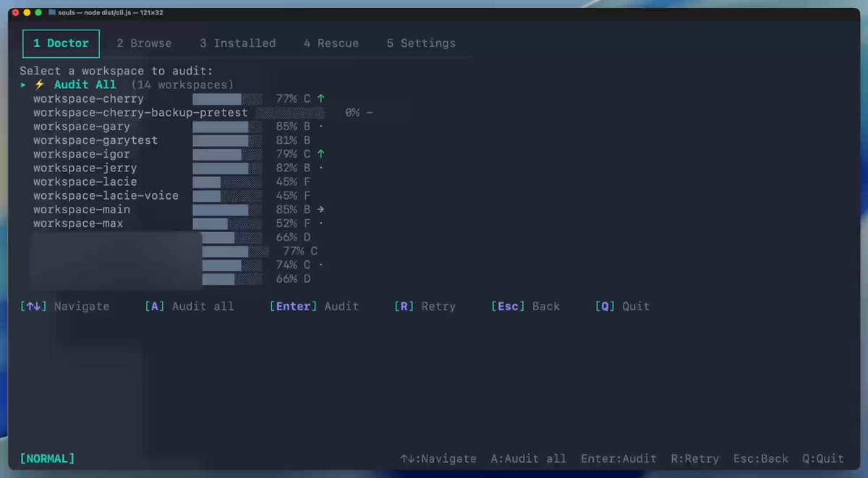868x478 pixels.
Task: Click the up-down arrows Navigate key hint
Action: (64, 307)
